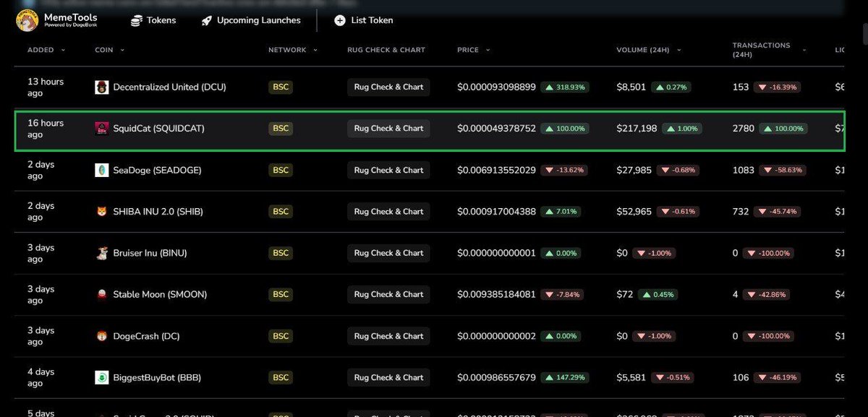Image resolution: width=868 pixels, height=417 pixels.
Task: Click the MemeTools doge logo
Action: coord(27,21)
